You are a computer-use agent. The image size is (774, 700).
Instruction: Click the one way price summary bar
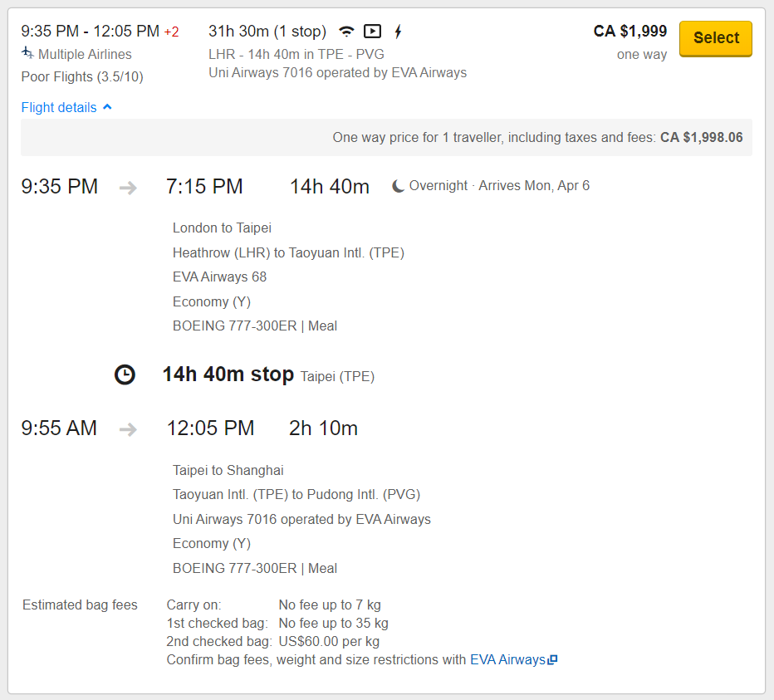tap(386, 137)
